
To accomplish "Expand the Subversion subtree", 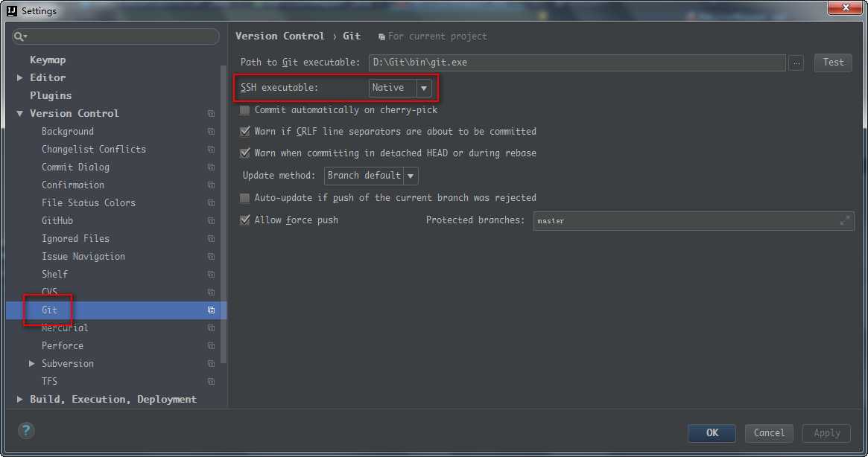I will [x=31, y=363].
